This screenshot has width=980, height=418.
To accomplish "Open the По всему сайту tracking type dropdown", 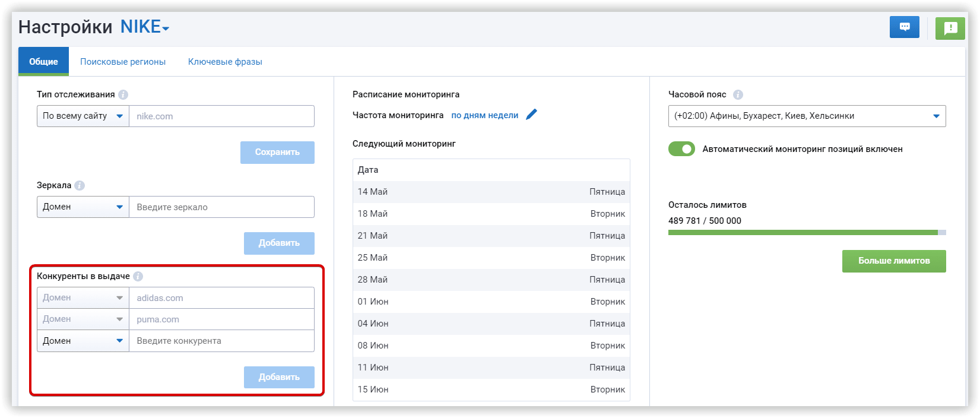I will coord(83,116).
